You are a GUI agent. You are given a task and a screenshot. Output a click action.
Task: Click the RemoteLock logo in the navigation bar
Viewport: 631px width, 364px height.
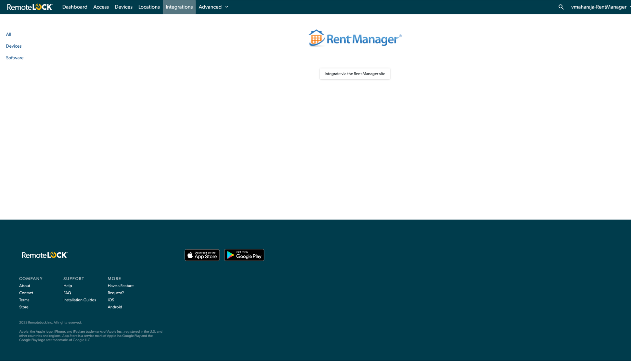click(29, 7)
